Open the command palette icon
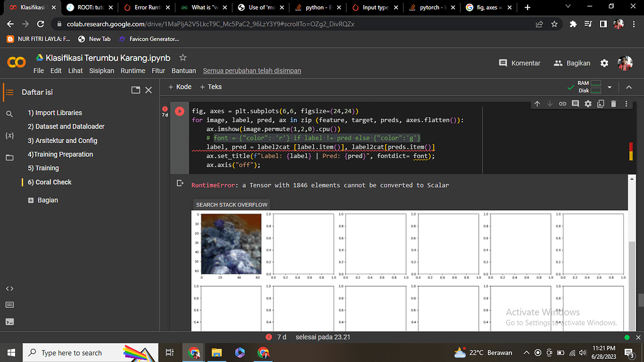Image resolution: width=644 pixels, height=362 pixels. coord(9,305)
